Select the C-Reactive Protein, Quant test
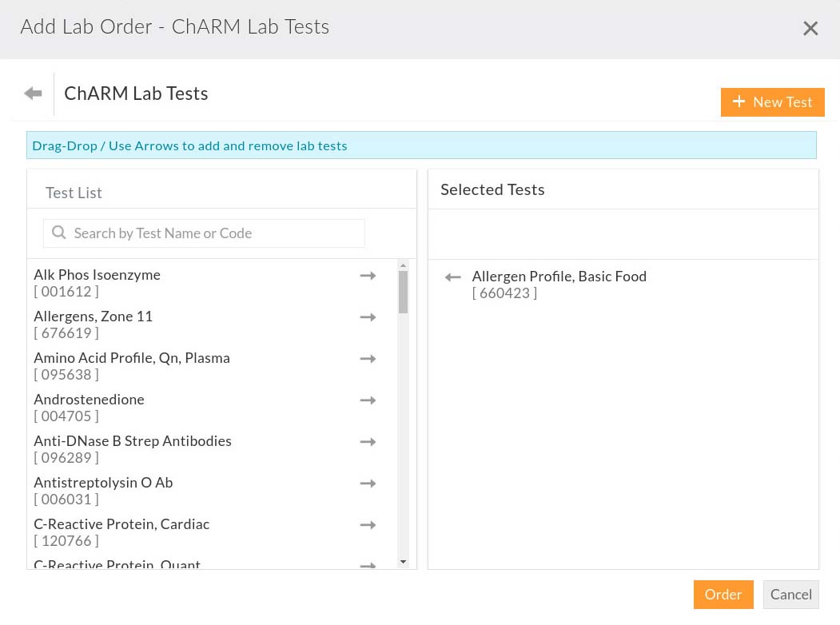Image resolution: width=840 pixels, height=625 pixels. 117,565
